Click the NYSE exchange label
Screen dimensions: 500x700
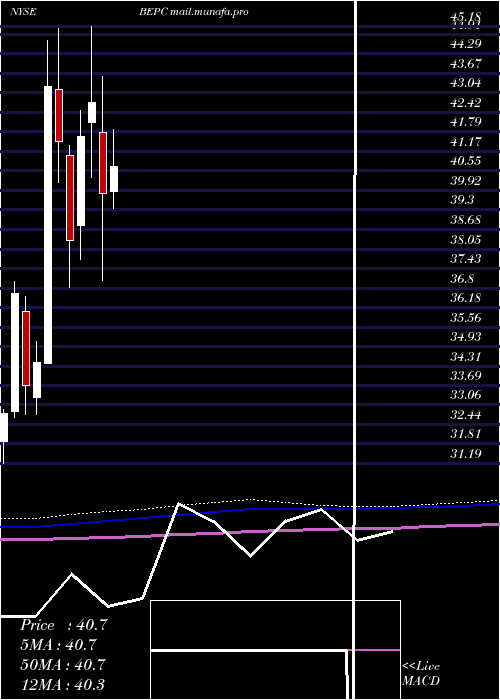(23, 12)
